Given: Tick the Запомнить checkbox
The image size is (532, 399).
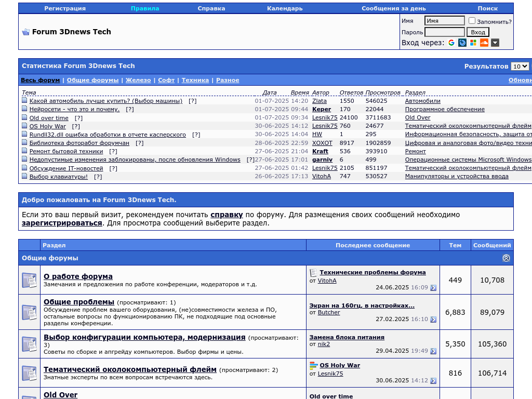Looking at the screenshot, I should (472, 21).
